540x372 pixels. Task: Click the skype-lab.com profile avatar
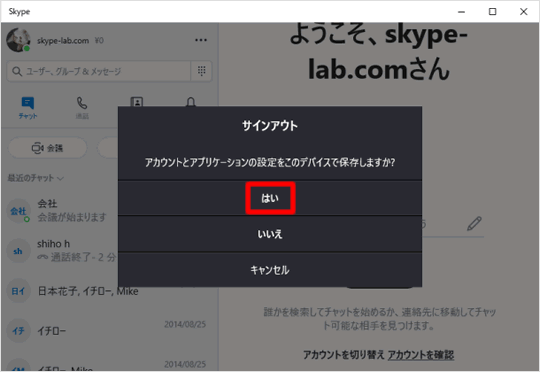18,40
